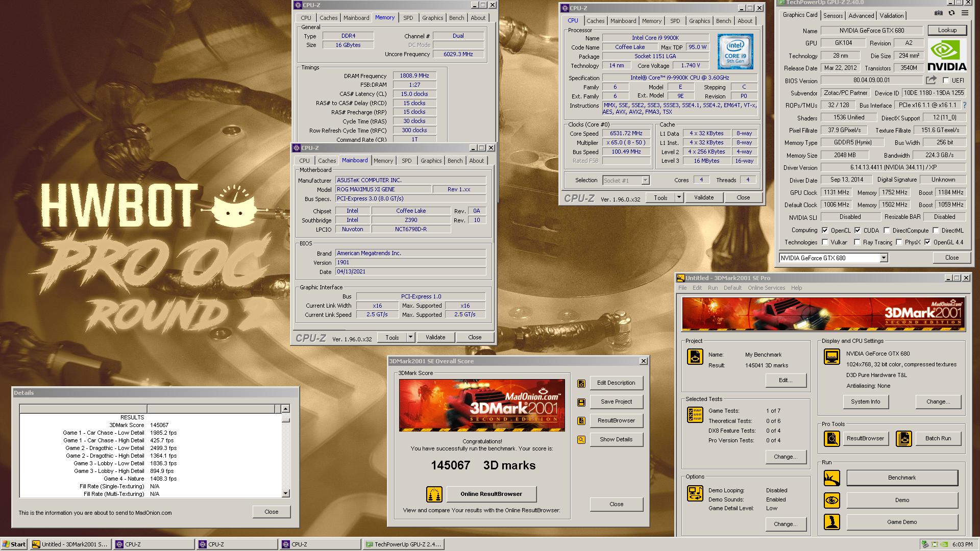Click the icon beside ResultBrowser in Overall Score
The width and height of the screenshot is (980, 551).
(x=581, y=421)
